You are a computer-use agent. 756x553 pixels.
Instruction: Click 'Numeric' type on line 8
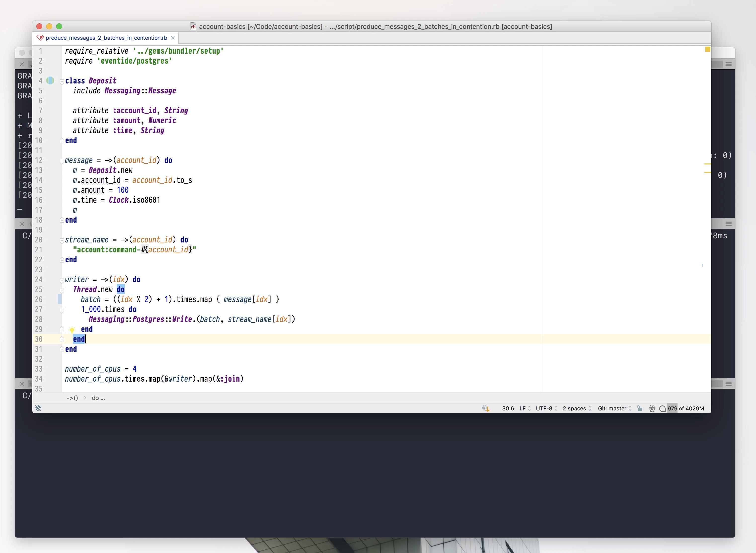tap(162, 120)
